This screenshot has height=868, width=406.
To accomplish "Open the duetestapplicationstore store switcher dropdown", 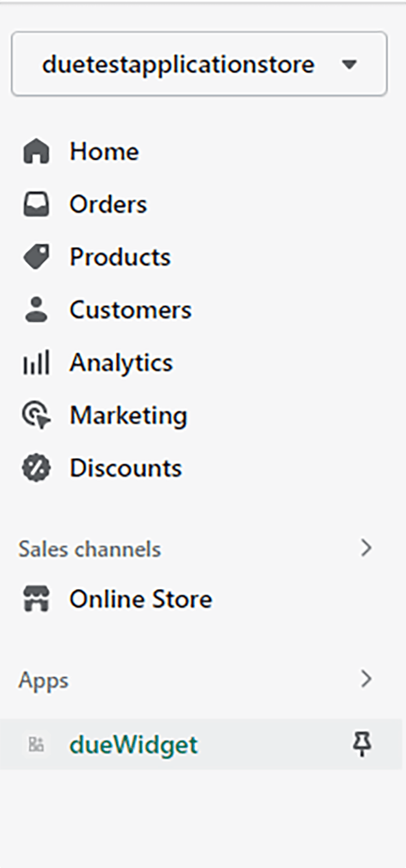I will coord(199,64).
